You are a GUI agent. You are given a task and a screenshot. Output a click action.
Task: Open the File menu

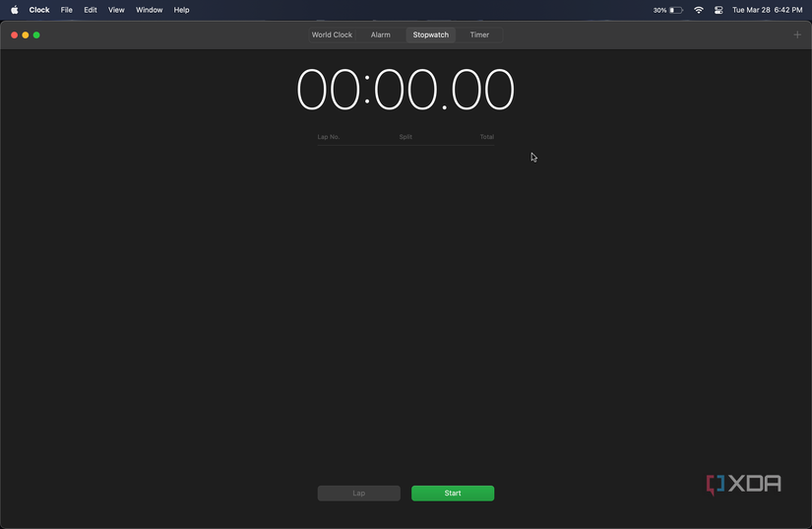pos(66,10)
